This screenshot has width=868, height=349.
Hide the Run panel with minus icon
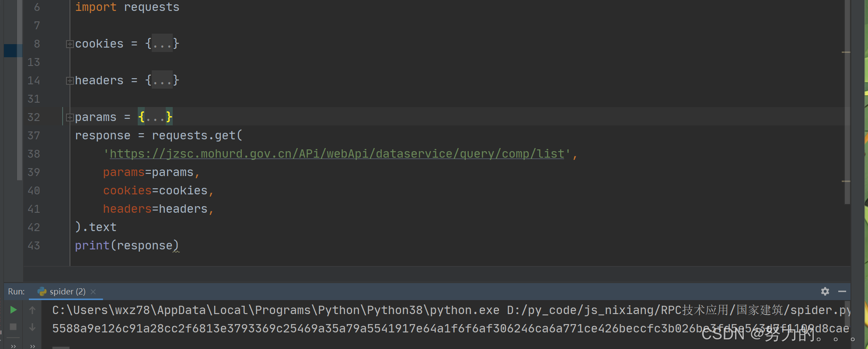(x=842, y=291)
